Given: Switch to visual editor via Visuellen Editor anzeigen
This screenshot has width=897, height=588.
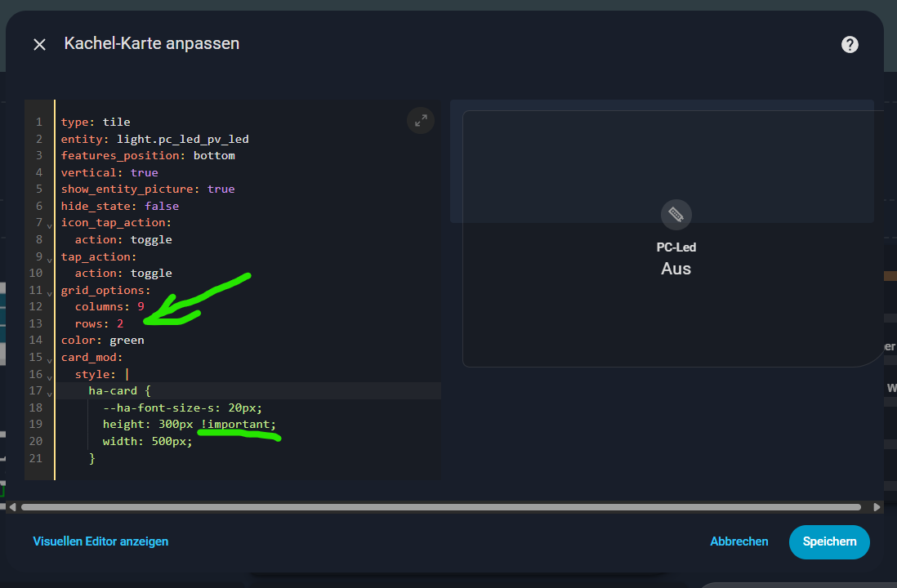Looking at the screenshot, I should click(x=100, y=541).
